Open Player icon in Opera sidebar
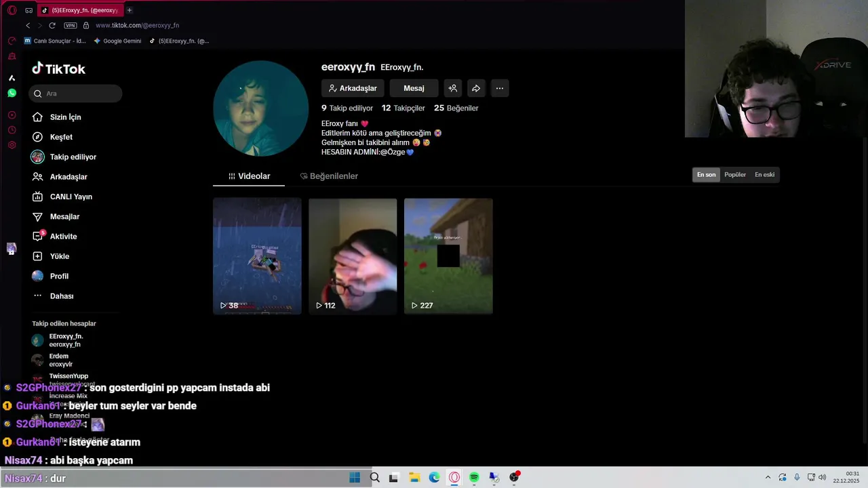 [x=12, y=115]
